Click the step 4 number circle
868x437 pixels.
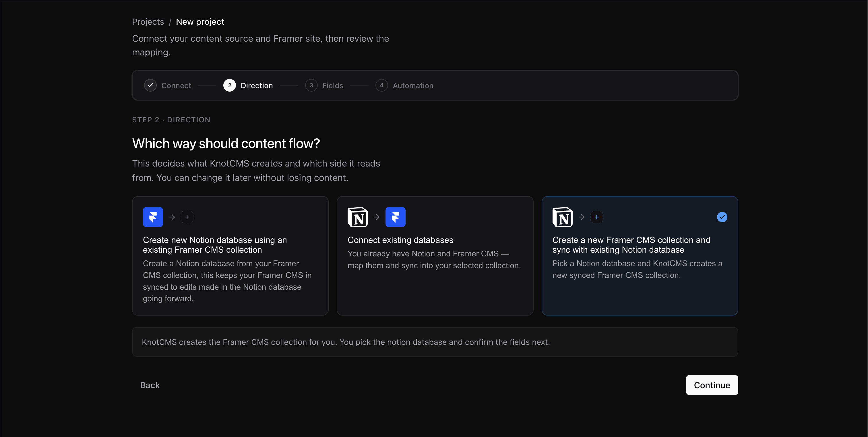tap(381, 85)
